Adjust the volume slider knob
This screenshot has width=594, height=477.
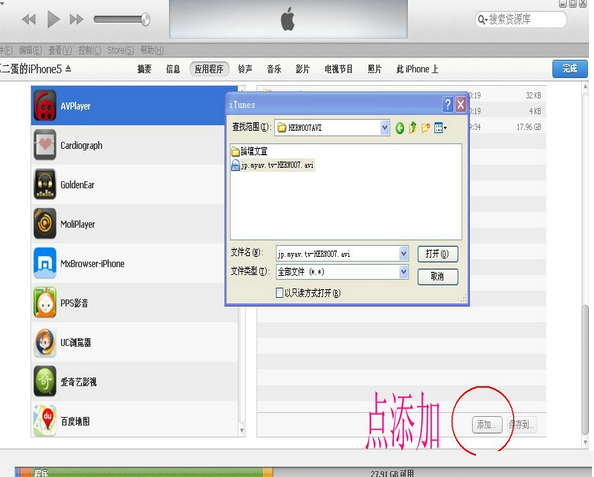point(145,19)
